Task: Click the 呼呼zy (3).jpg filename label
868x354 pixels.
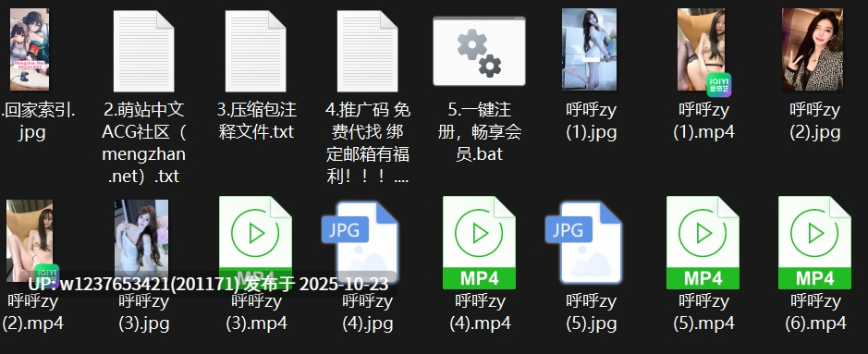Action: [x=144, y=312]
